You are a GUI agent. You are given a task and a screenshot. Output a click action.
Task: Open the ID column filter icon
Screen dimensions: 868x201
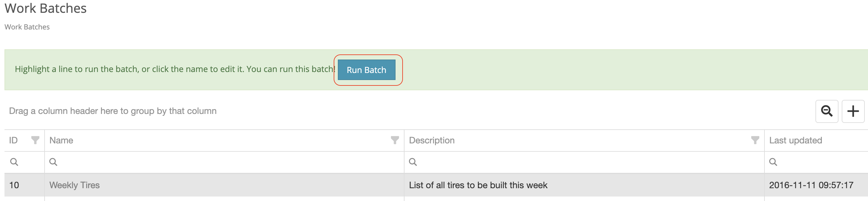click(x=35, y=140)
